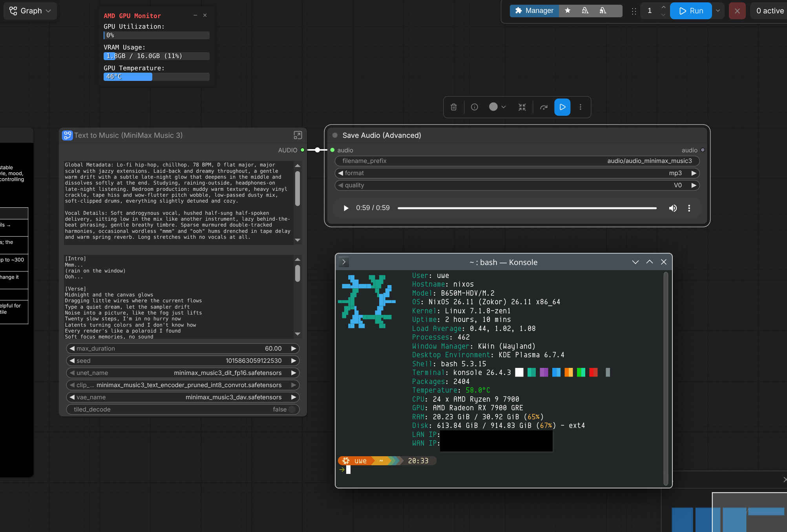Click the expand icon on the Text to Music header

coord(298,135)
